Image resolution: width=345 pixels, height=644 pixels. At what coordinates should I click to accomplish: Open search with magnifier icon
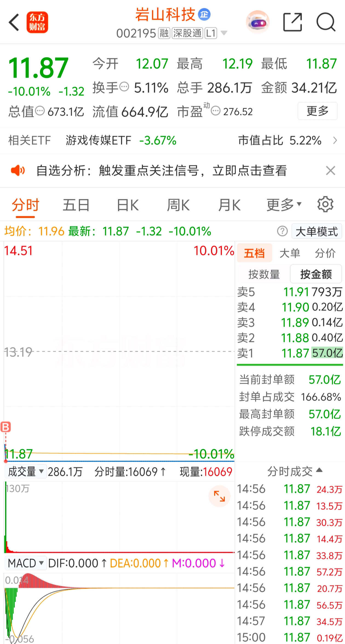[x=326, y=22]
